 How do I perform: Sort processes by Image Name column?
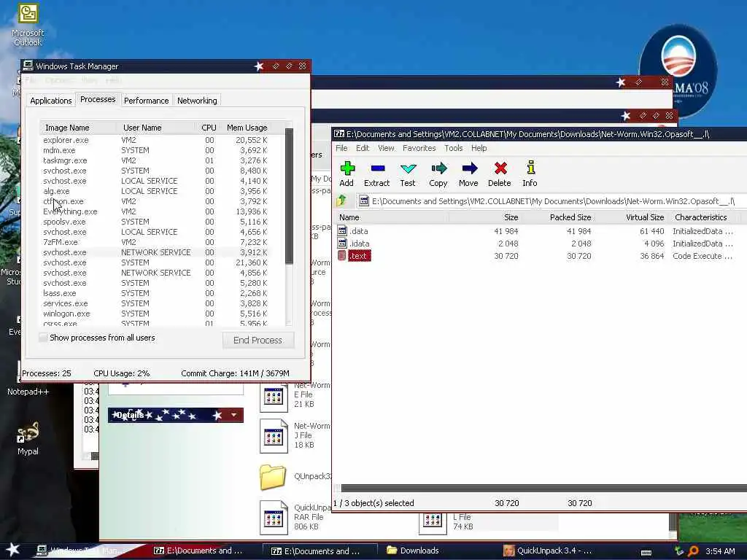(77, 128)
